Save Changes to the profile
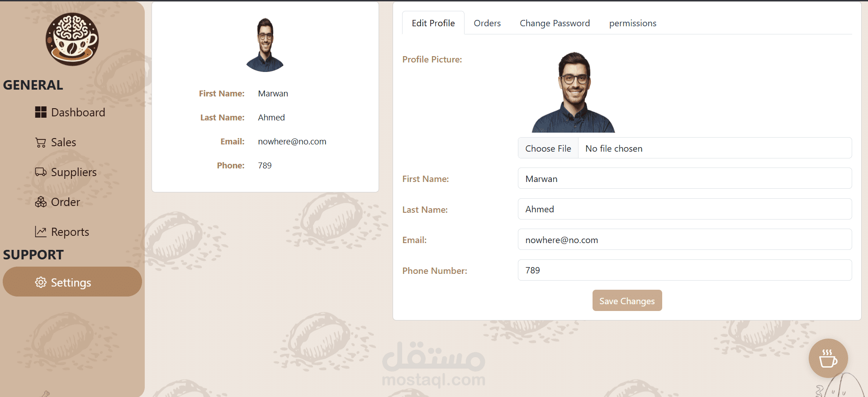 627,301
